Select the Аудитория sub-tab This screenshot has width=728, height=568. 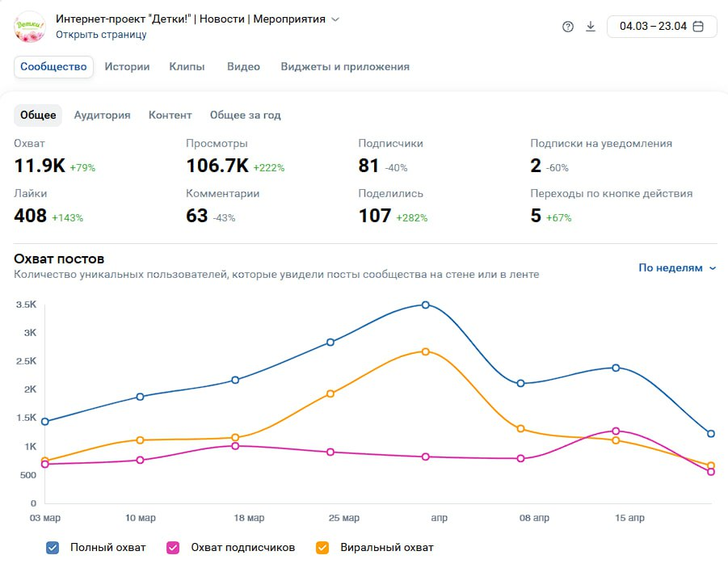[102, 116]
